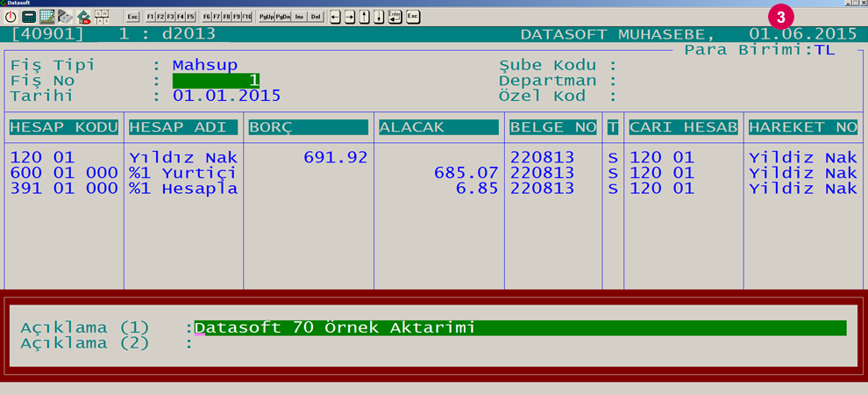This screenshot has height=395, width=868.
Task: Click the F8 toolbar key
Action: coord(226,17)
